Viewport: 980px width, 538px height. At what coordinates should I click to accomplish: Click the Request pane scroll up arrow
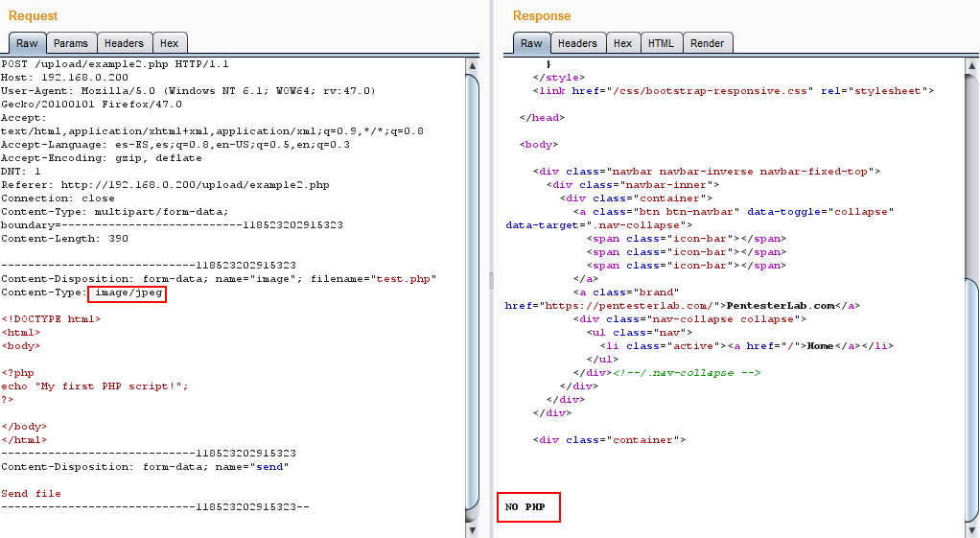pos(472,65)
